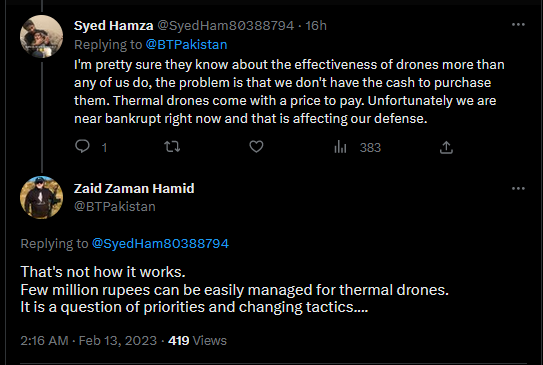Open the more options menu on Zaid Zaman Hamid's tweet

518,188
